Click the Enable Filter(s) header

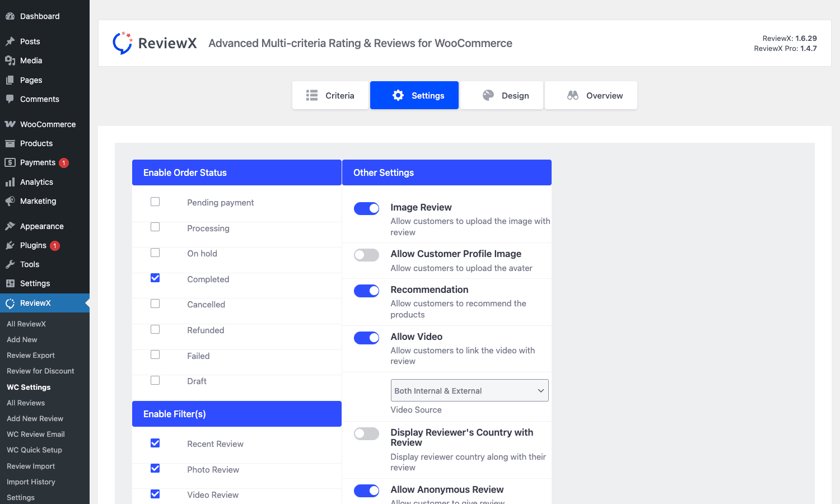coord(237,414)
